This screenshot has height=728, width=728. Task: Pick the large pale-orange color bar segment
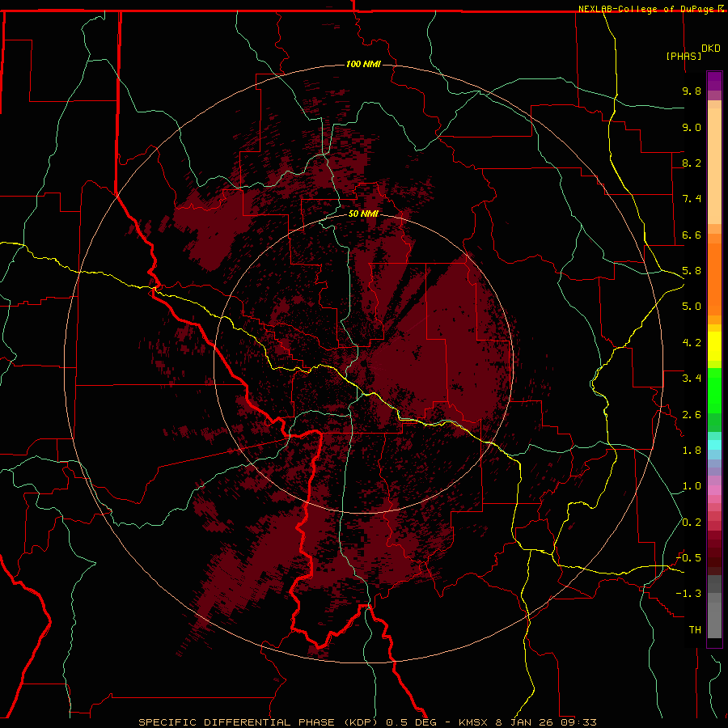(x=714, y=166)
